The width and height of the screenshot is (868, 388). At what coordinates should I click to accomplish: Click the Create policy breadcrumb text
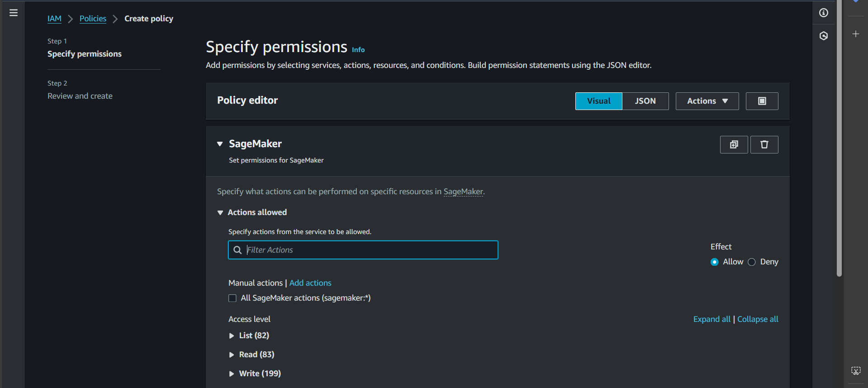[149, 19]
